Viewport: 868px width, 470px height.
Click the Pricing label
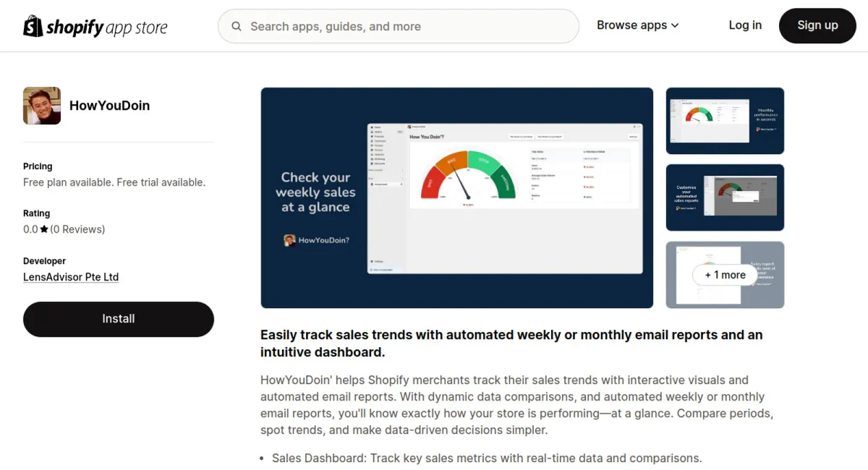click(x=38, y=166)
